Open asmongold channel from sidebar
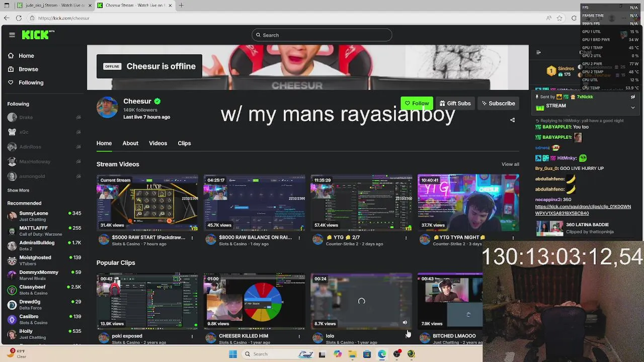The width and height of the screenshot is (644, 362). pyautogui.click(x=44, y=176)
